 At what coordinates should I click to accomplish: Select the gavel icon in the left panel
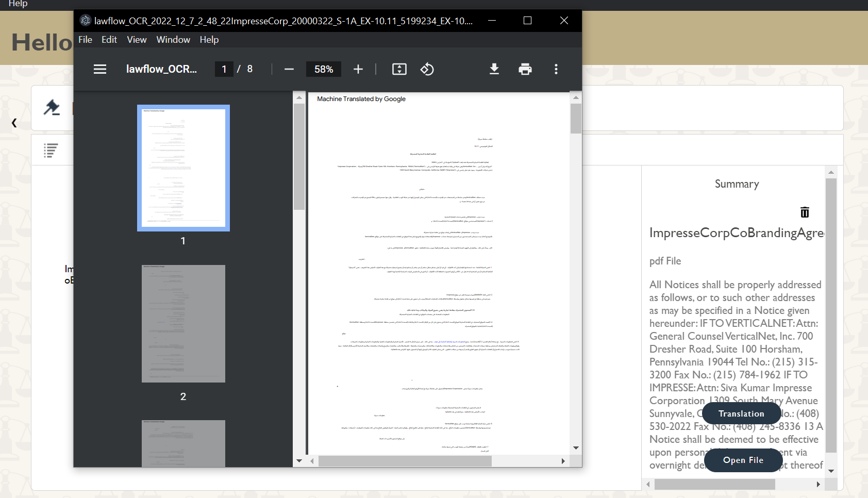click(52, 108)
